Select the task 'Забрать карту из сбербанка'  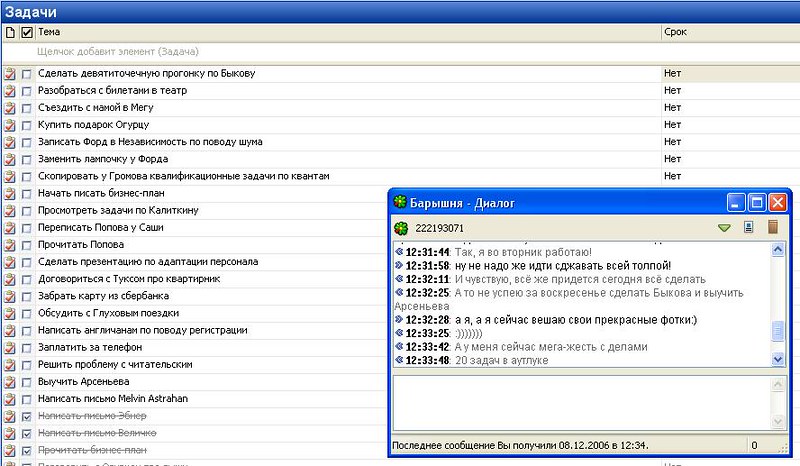point(103,296)
